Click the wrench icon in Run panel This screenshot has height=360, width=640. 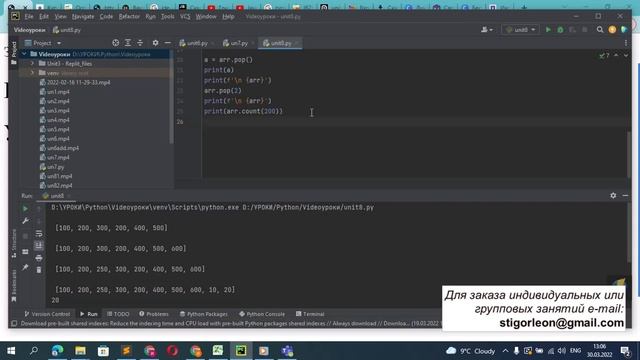pyautogui.click(x=25, y=221)
